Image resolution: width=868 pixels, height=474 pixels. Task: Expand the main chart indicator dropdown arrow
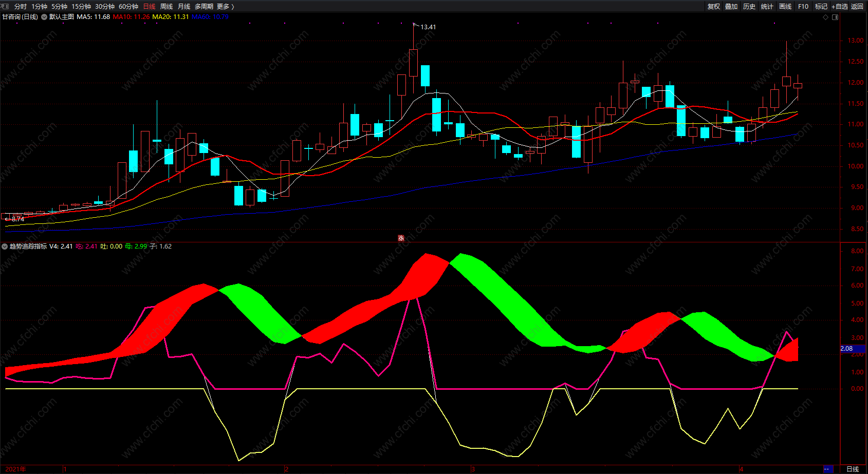point(44,17)
